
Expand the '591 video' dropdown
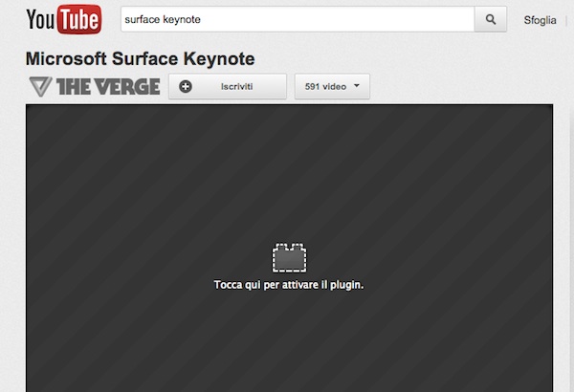(332, 86)
